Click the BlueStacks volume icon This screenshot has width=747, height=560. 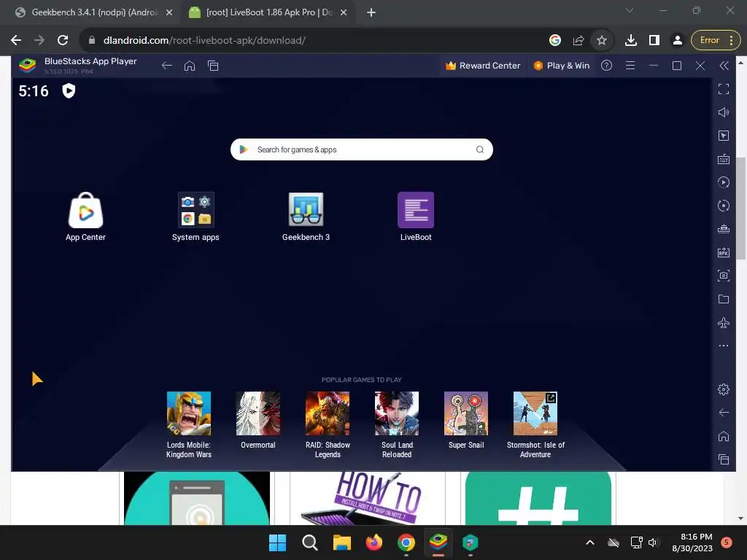(x=723, y=112)
